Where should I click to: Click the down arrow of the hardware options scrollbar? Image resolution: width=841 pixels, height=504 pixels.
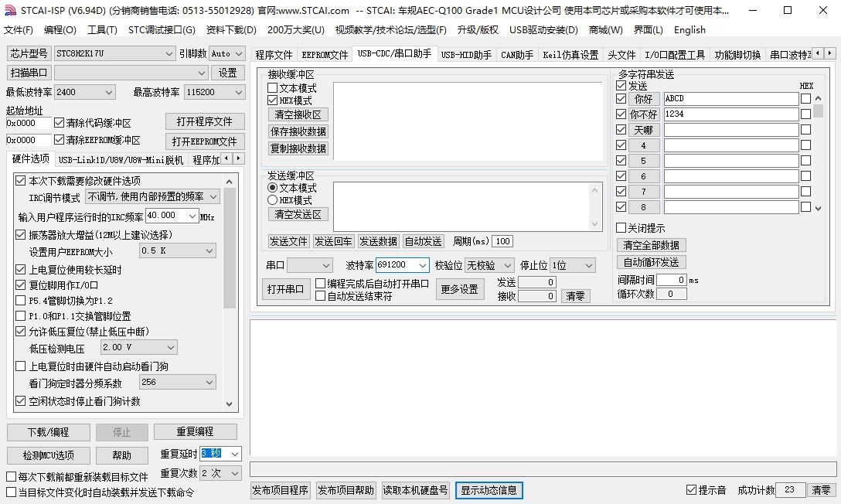pos(230,404)
